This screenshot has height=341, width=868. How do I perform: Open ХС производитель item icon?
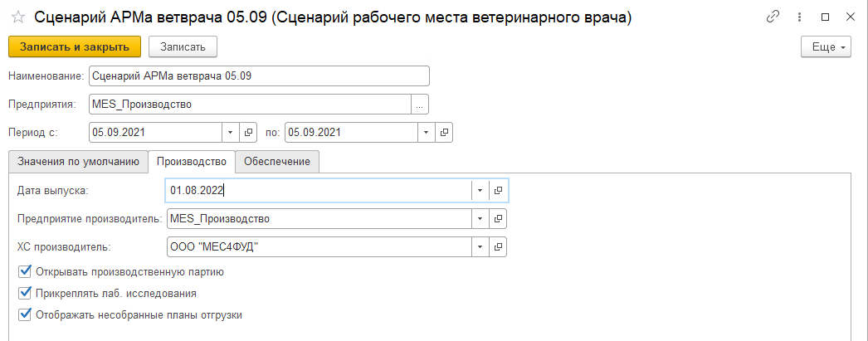point(498,246)
